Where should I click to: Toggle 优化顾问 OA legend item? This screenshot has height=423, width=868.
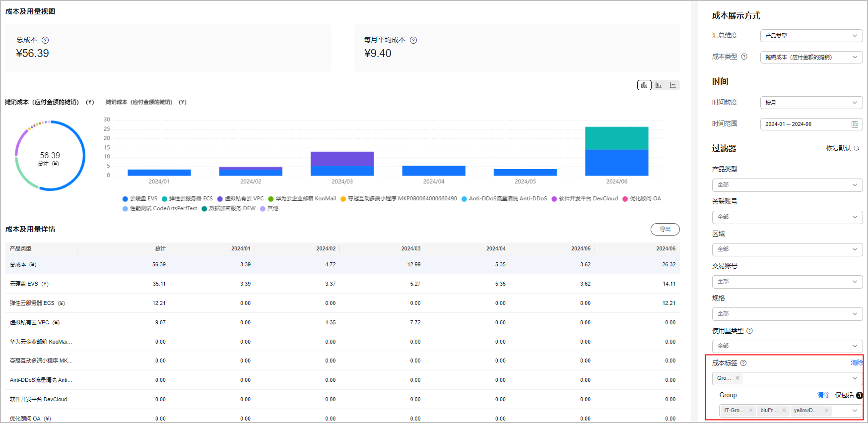tap(642, 198)
